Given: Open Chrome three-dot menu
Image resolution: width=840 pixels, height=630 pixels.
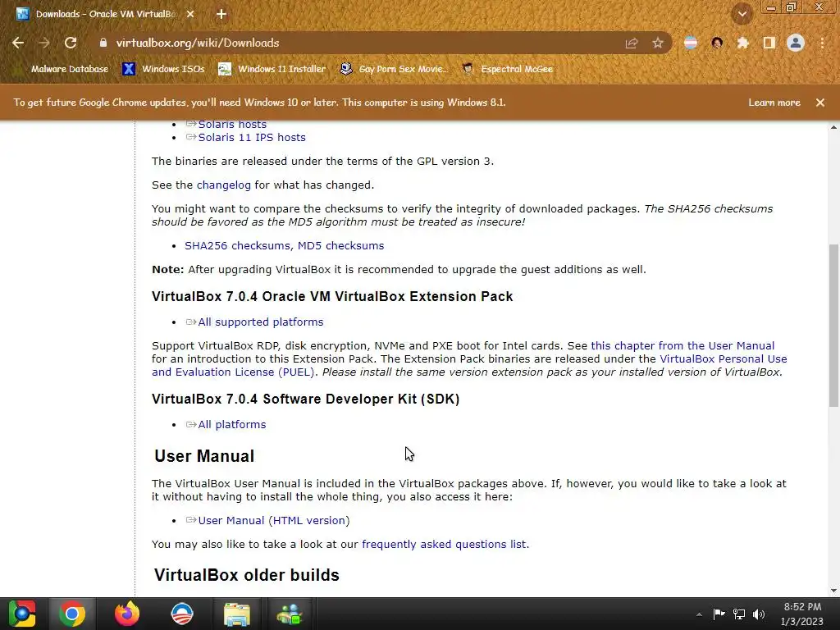Looking at the screenshot, I should click(x=822, y=43).
